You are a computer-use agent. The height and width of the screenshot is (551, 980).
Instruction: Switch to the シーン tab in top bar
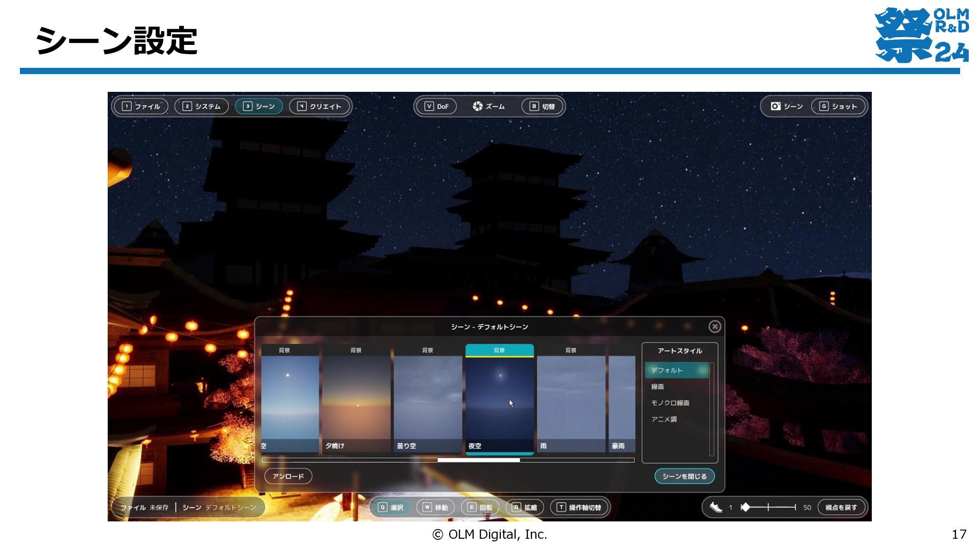(x=259, y=106)
